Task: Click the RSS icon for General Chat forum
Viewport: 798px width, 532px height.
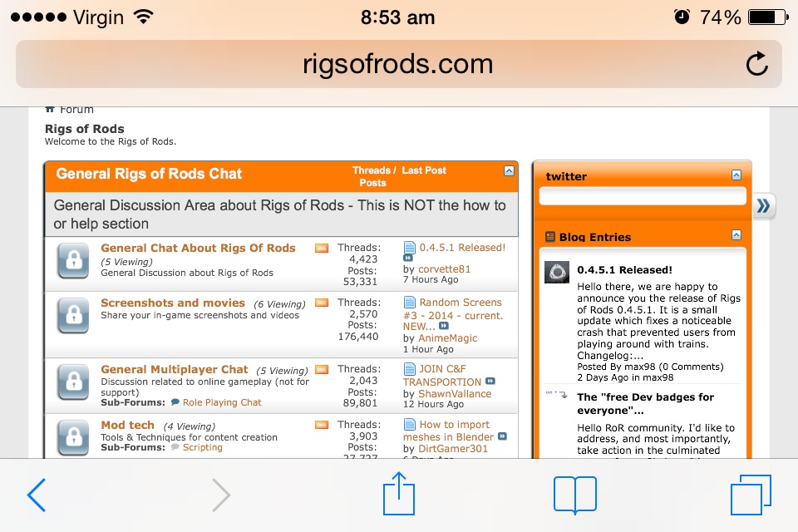Action: [x=322, y=248]
